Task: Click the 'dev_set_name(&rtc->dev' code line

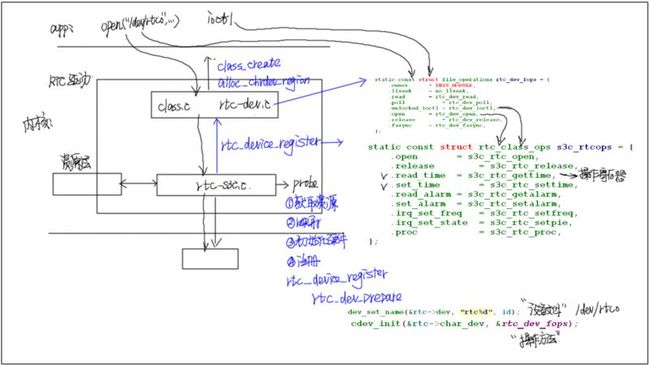Action: click(433, 311)
